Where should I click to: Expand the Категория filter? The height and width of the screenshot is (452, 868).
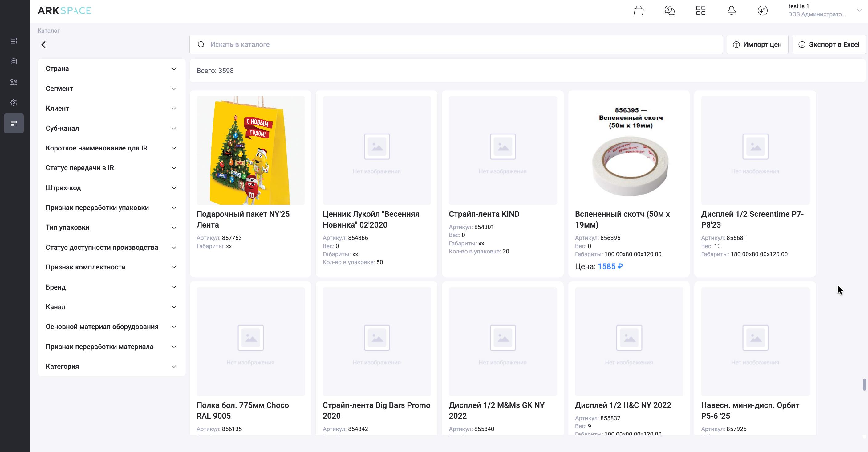[111, 366]
